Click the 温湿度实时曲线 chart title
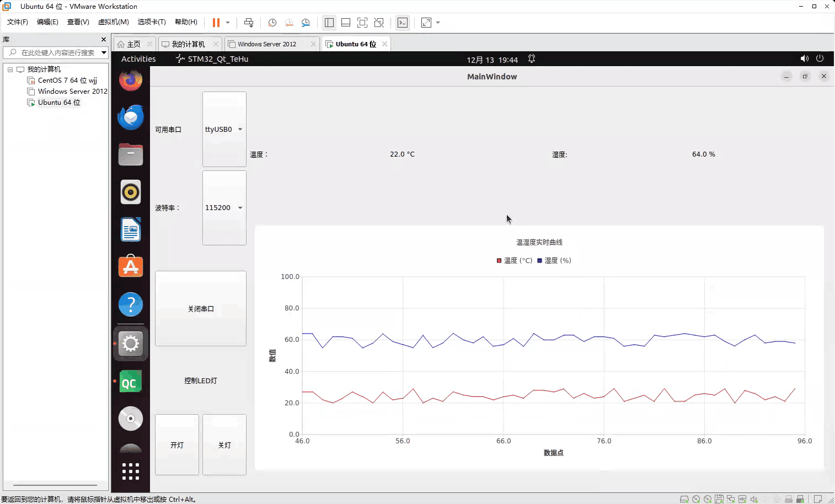Viewport: 835px width, 504px height. coord(539,242)
